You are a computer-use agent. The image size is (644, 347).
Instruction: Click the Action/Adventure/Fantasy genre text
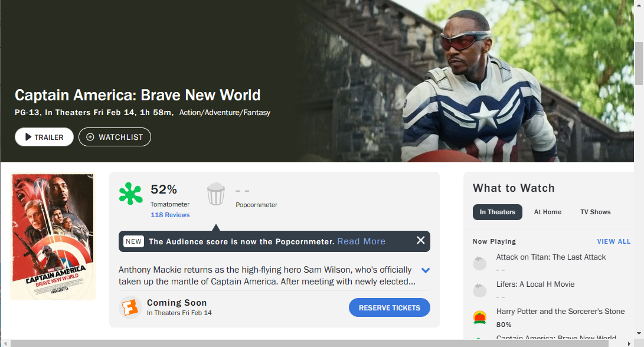(225, 113)
